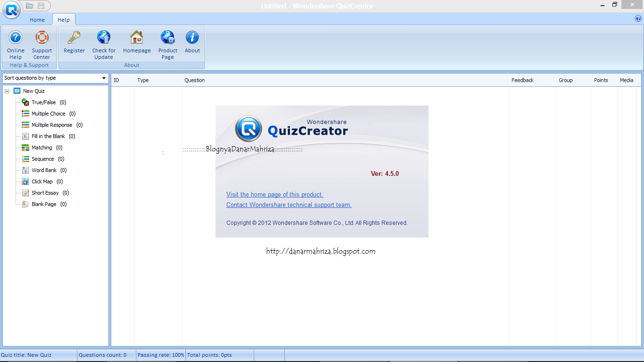This screenshot has height=362, width=644.
Task: Select Blank Page item in tree
Action: pyautogui.click(x=44, y=204)
